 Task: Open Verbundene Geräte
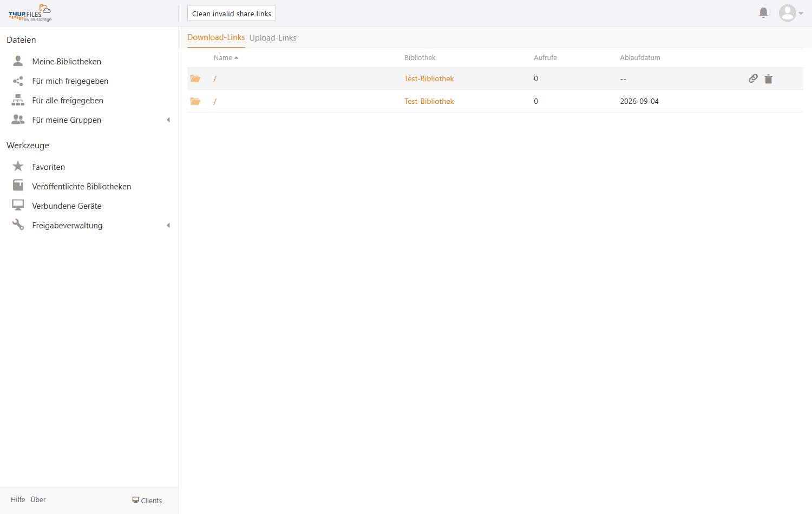(67, 206)
